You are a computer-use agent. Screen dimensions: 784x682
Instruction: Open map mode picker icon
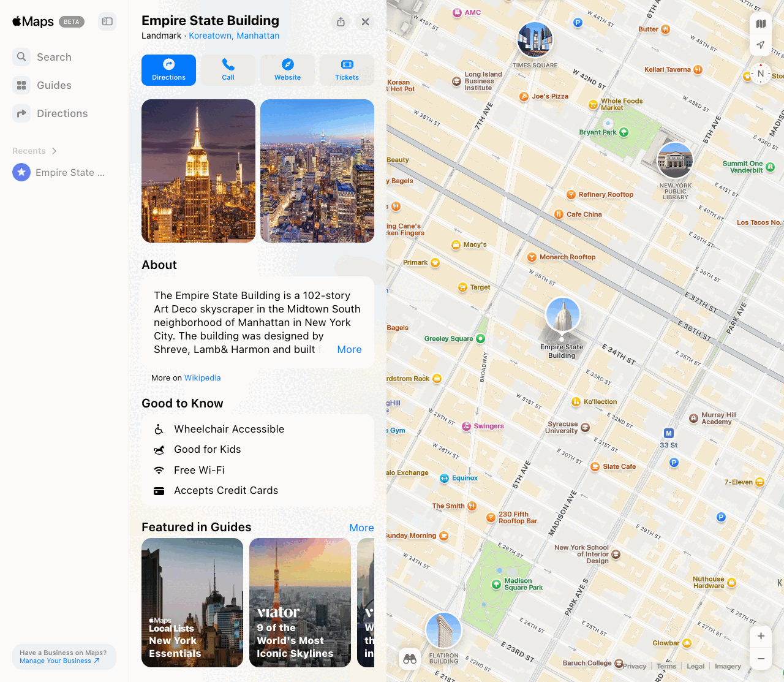761,24
